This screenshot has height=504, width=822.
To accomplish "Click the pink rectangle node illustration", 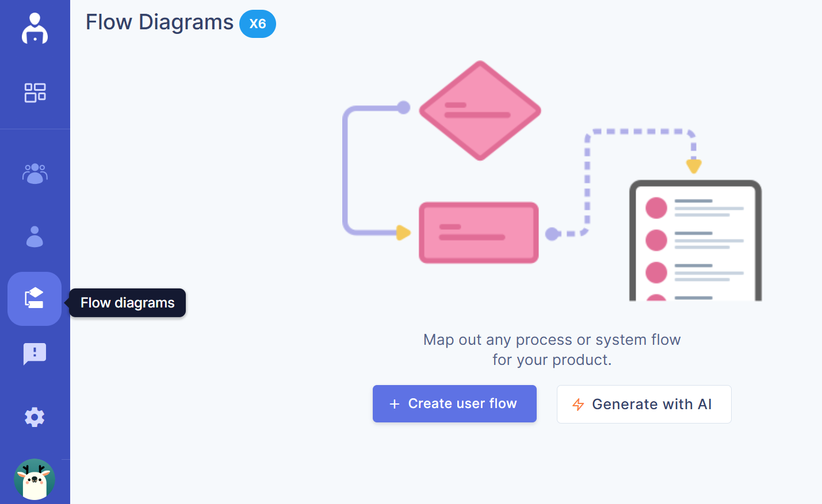I will click(479, 232).
